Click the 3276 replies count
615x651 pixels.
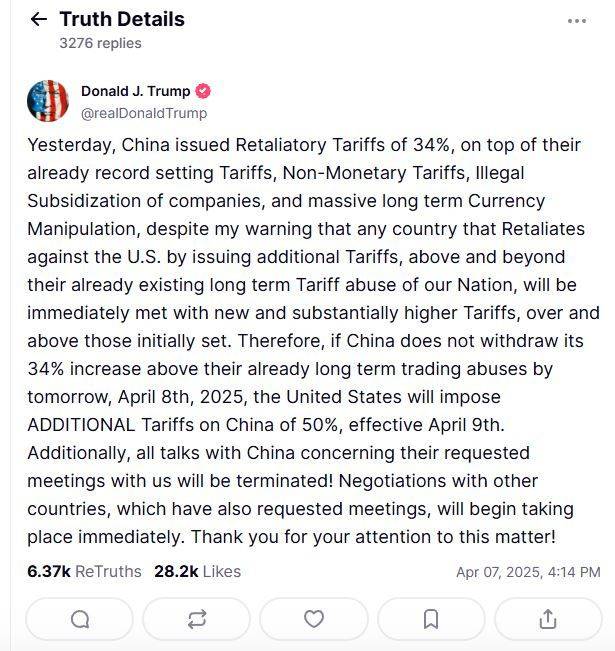click(100, 43)
